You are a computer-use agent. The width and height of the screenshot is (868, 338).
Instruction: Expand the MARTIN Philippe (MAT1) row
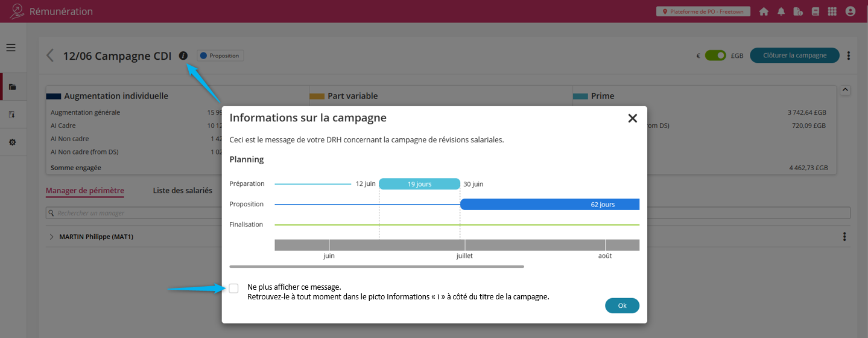coord(51,237)
